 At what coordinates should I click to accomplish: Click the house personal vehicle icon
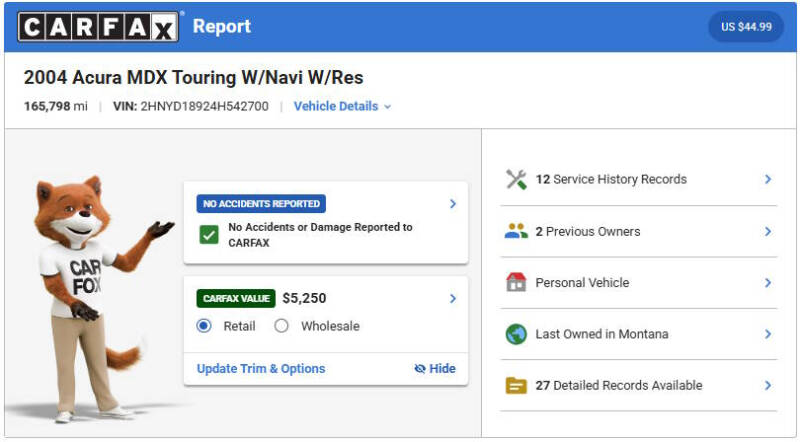click(x=516, y=282)
